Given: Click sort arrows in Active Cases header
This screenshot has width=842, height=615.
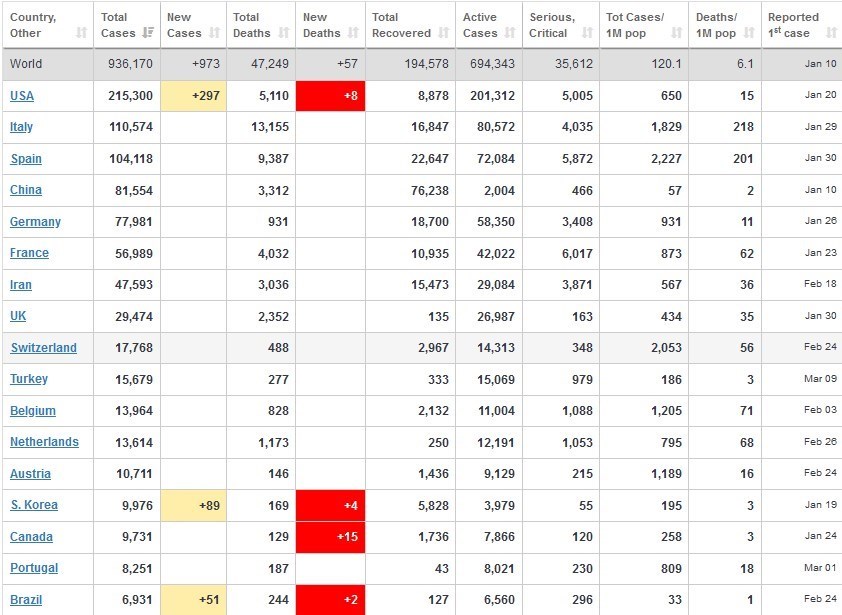Looking at the screenshot, I should 509,33.
